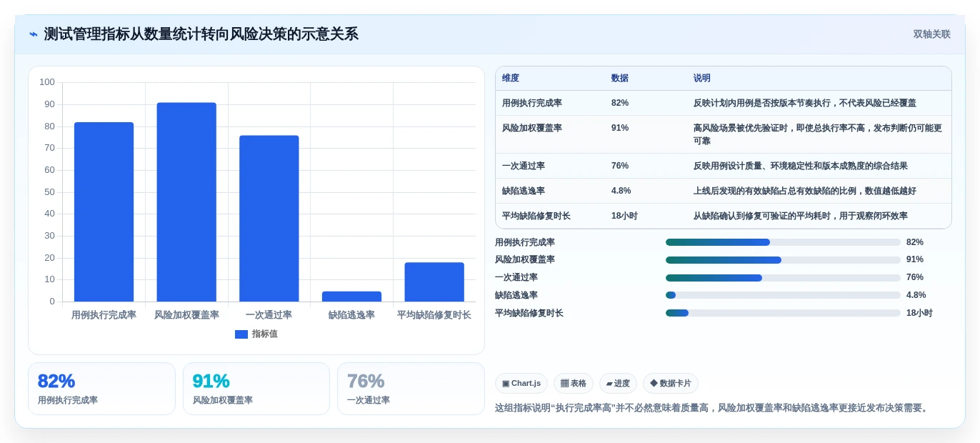Click the Chart.js tag chip
The width and height of the screenshot is (980, 443).
[x=521, y=384]
